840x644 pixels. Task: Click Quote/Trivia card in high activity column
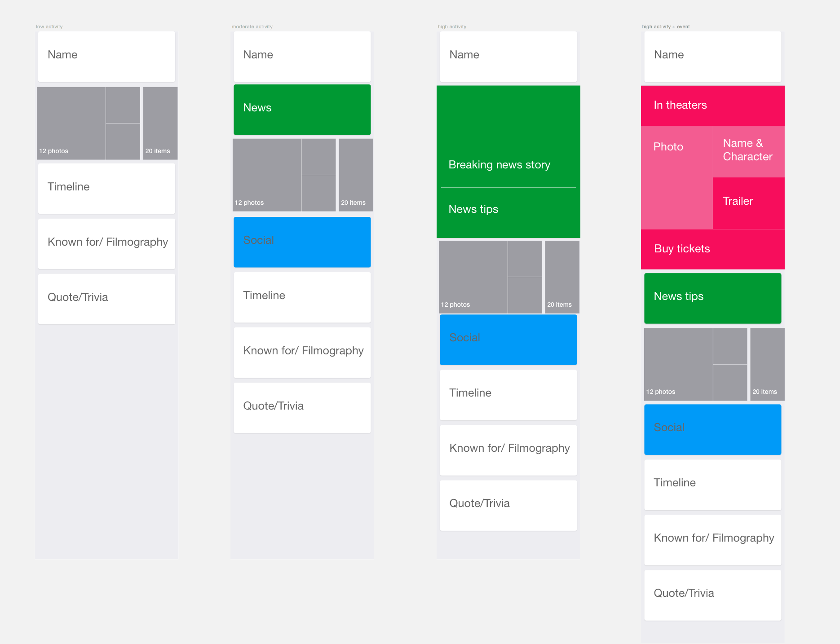(x=508, y=505)
